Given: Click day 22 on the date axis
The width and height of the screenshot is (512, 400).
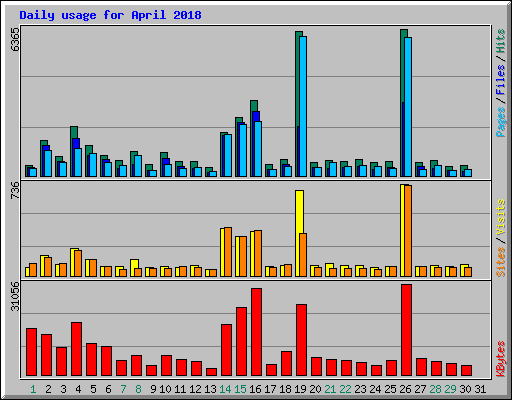Looking at the screenshot, I should coord(345,389).
